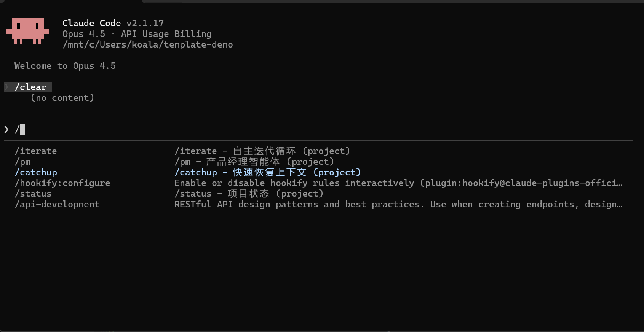
Task: Click the Welcome to Opus 4.5 message
Action: pos(65,66)
